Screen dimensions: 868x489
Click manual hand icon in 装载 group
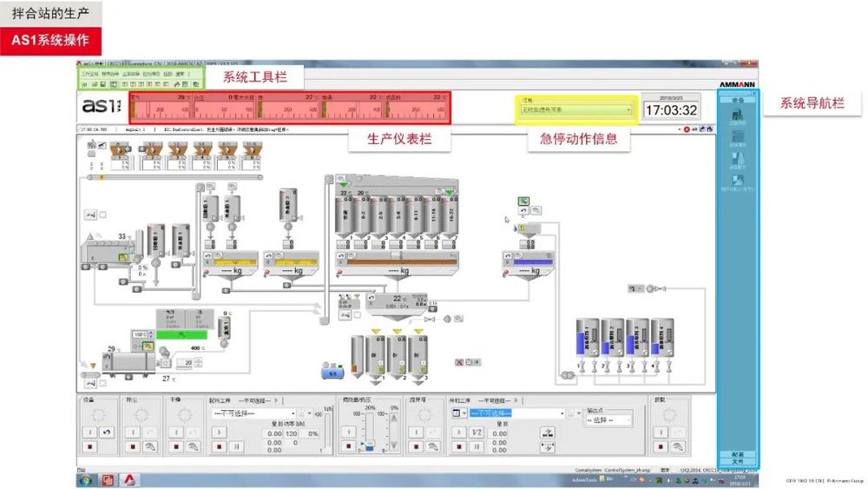click(x=678, y=446)
